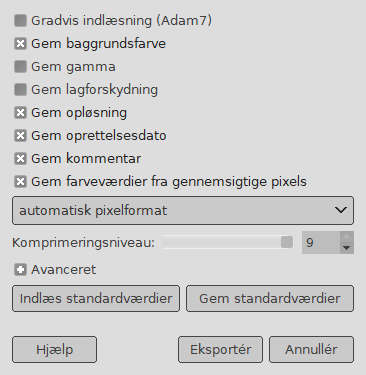Viewport: 366px width, 375px height.
Task: Enable the Gem gamma checkbox
Action: (20, 67)
